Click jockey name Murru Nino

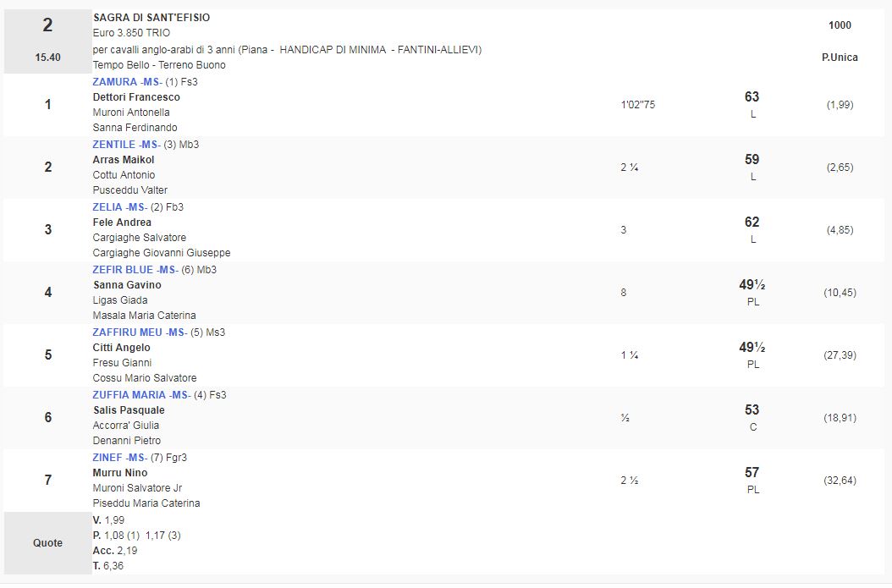point(120,473)
